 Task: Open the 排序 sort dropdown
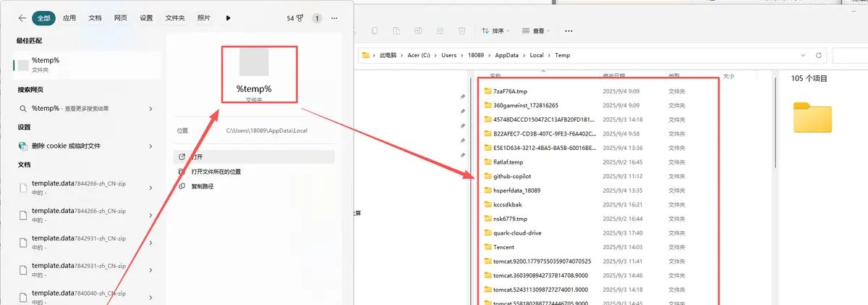[495, 31]
